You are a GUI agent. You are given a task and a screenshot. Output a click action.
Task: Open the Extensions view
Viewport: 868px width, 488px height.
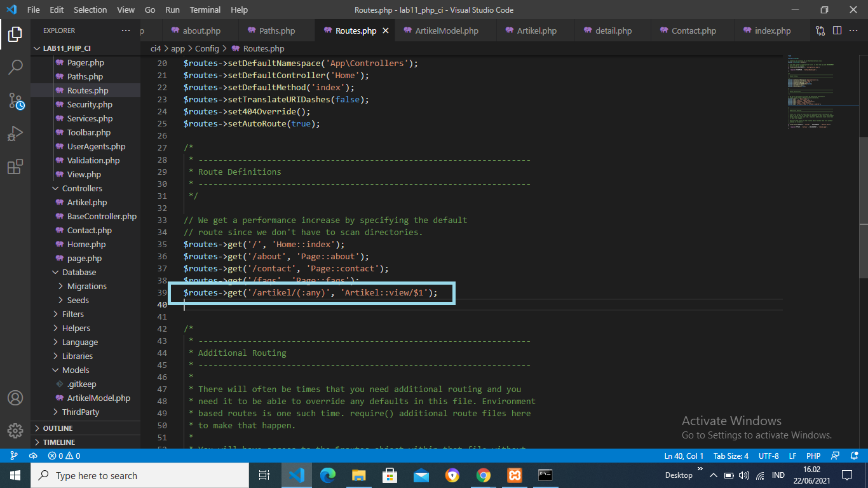pos(15,166)
